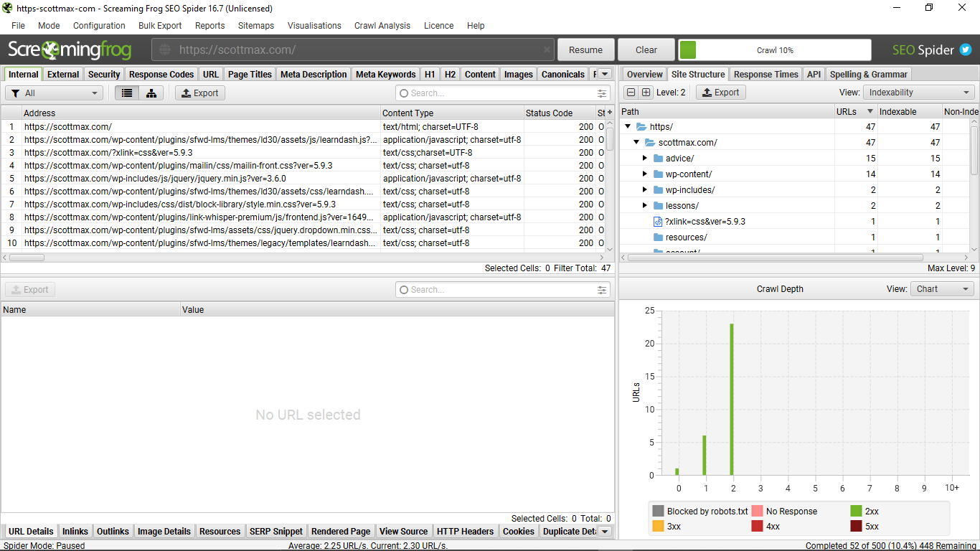Image resolution: width=980 pixels, height=551 pixels.
Task: Switch to list view mode
Action: point(127,93)
